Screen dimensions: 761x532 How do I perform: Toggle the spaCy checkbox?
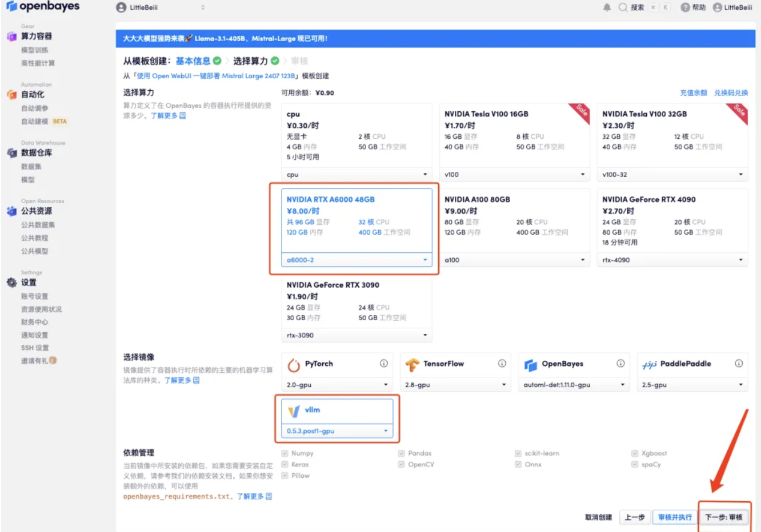pyautogui.click(x=635, y=465)
